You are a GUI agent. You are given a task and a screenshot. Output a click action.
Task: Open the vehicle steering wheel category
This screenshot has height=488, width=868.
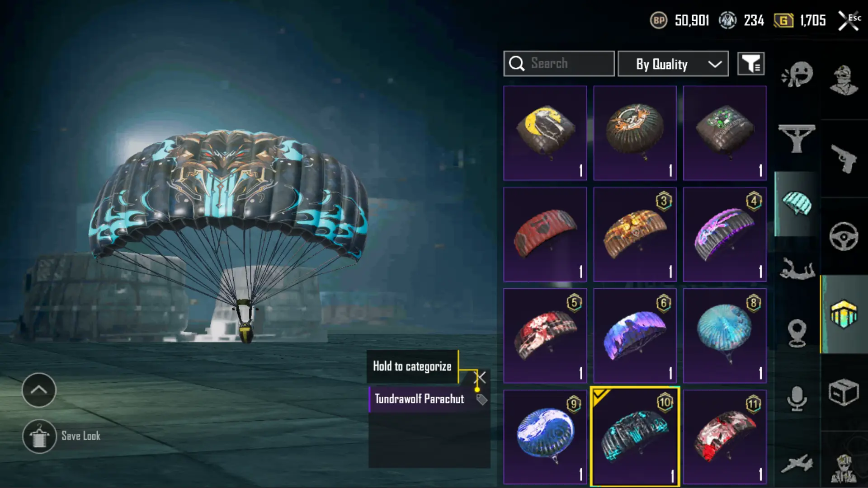point(844,236)
